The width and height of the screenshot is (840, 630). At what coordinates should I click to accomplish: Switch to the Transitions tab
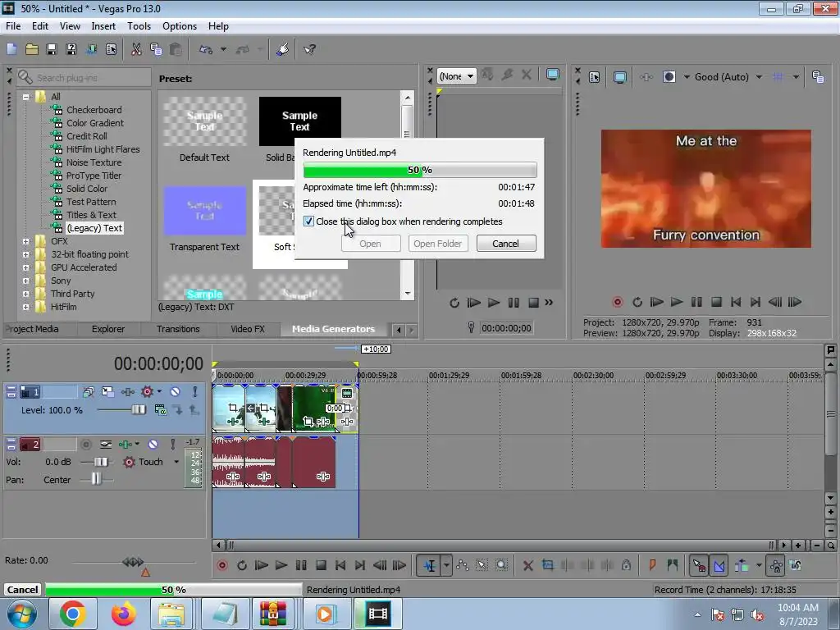pos(178,329)
